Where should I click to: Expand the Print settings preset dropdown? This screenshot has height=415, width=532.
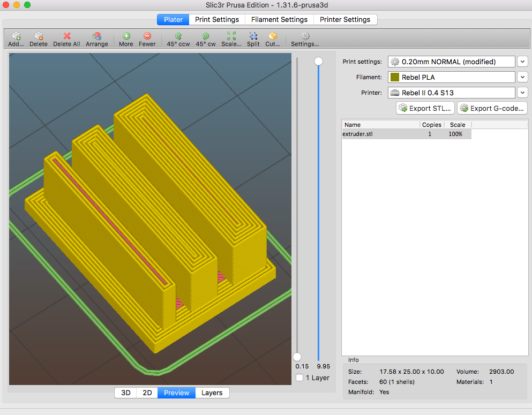click(522, 62)
